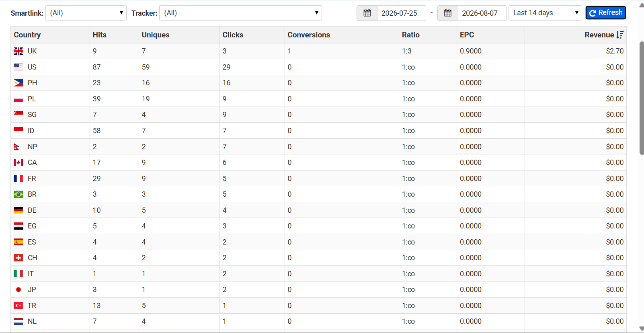Click the vertical scrollbar thumb
This screenshot has height=333, width=644.
[x=642, y=98]
